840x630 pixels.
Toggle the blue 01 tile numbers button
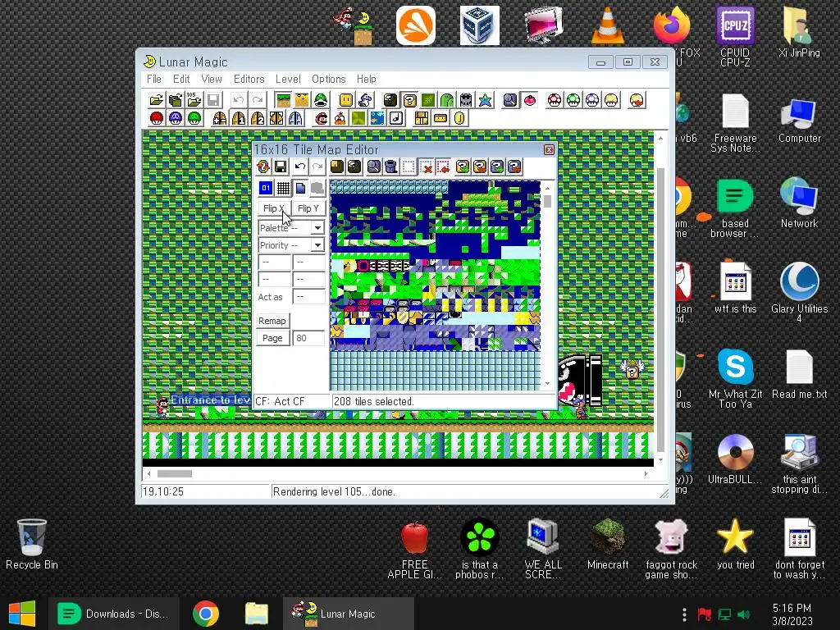(266, 188)
